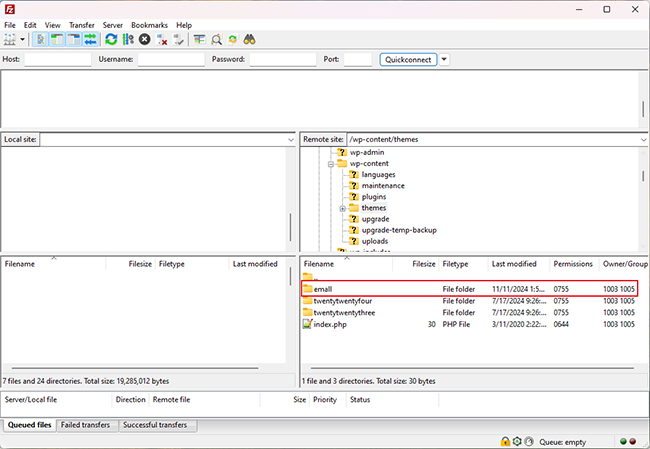The height and width of the screenshot is (449, 650).
Task: Reconnect to the last server
Action: [x=179, y=39]
